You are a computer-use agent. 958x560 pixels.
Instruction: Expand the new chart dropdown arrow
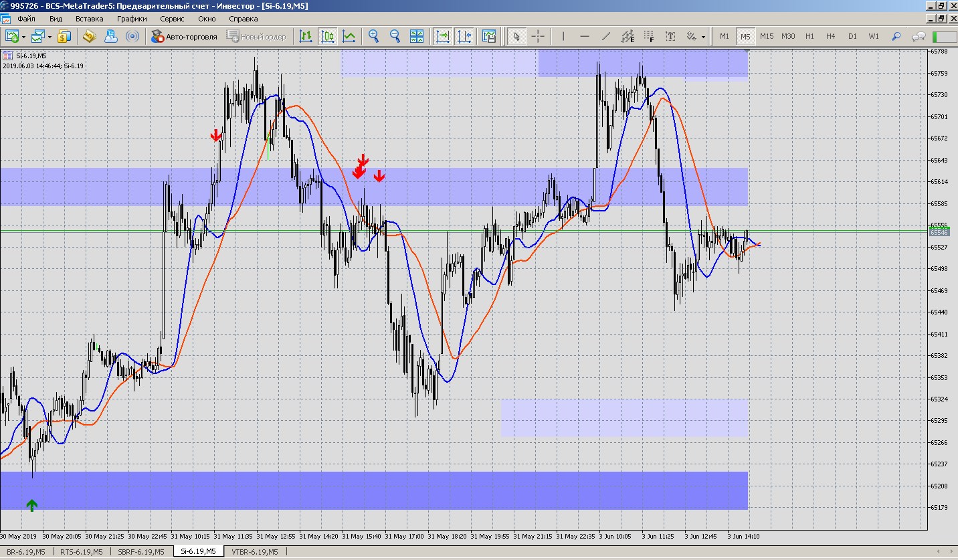point(23,37)
